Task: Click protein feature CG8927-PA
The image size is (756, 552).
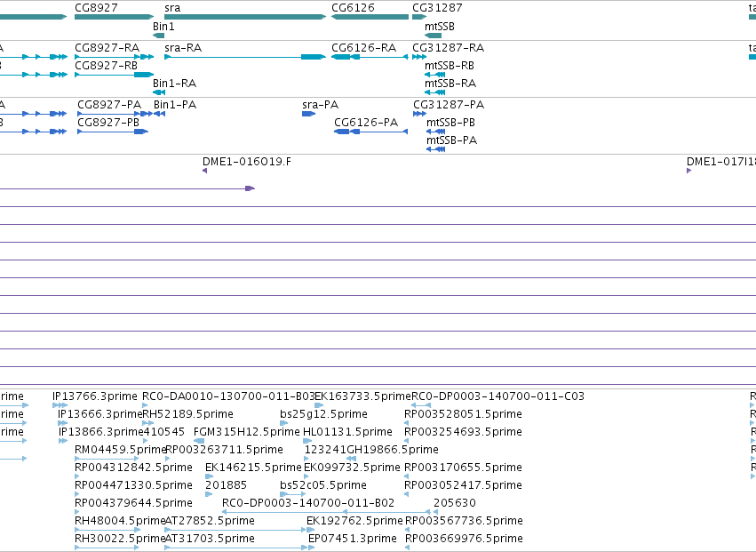Action: [x=115, y=114]
